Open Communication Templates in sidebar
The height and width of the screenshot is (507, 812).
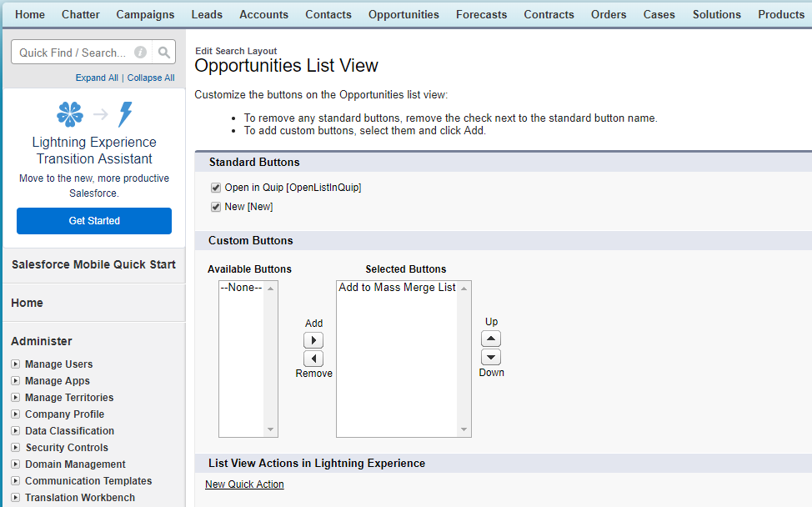click(88, 480)
